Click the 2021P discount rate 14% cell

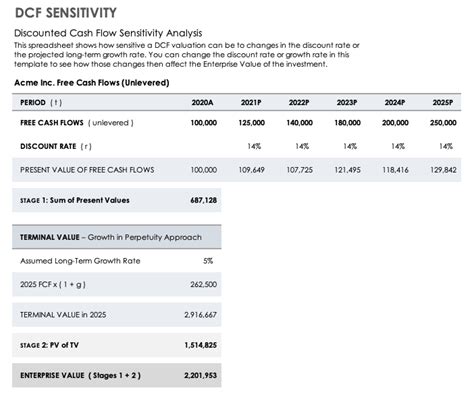[254, 146]
